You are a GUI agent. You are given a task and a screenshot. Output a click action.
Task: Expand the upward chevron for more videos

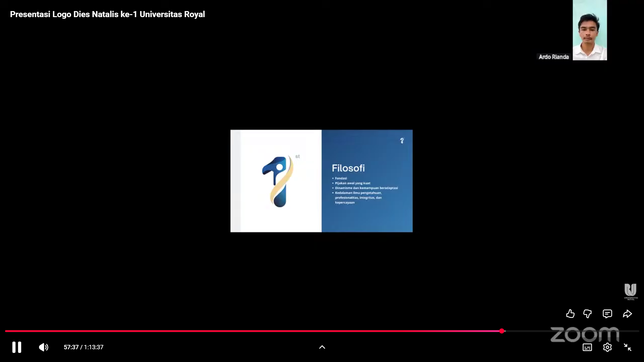point(322,347)
